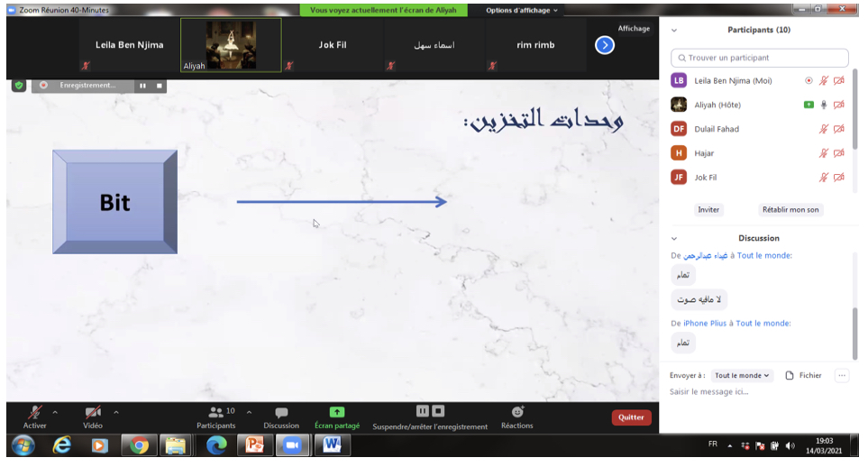Open the Tout le monde recipient dropdown

[x=742, y=375]
